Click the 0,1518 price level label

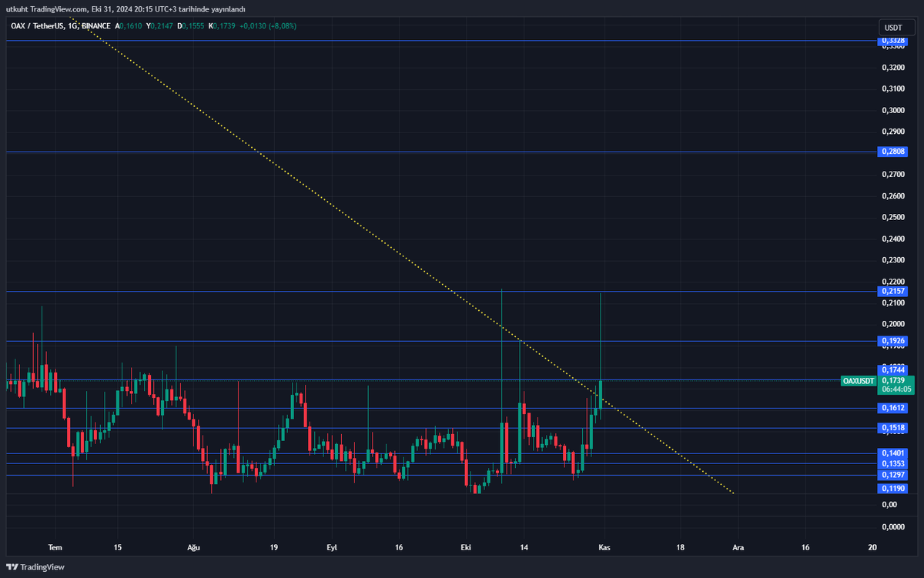pyautogui.click(x=893, y=428)
